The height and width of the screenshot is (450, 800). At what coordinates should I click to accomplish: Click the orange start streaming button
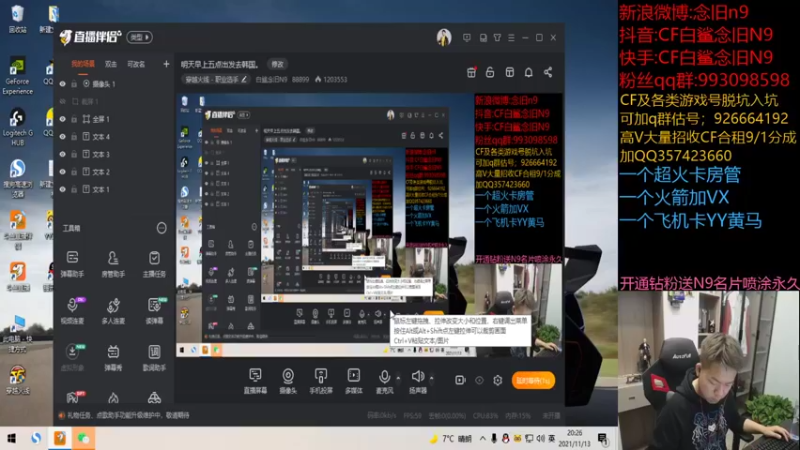click(533, 380)
